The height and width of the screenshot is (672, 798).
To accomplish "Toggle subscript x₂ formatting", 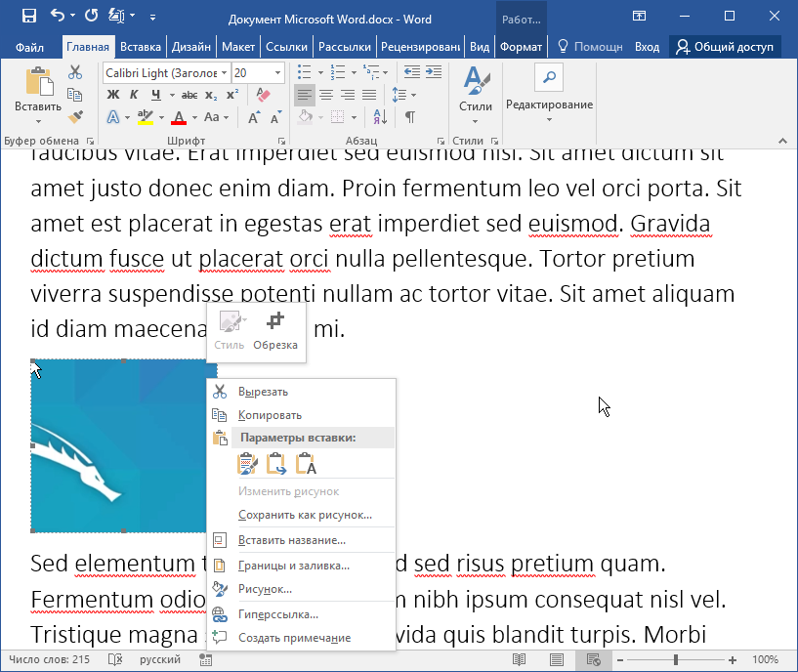I will point(211,95).
